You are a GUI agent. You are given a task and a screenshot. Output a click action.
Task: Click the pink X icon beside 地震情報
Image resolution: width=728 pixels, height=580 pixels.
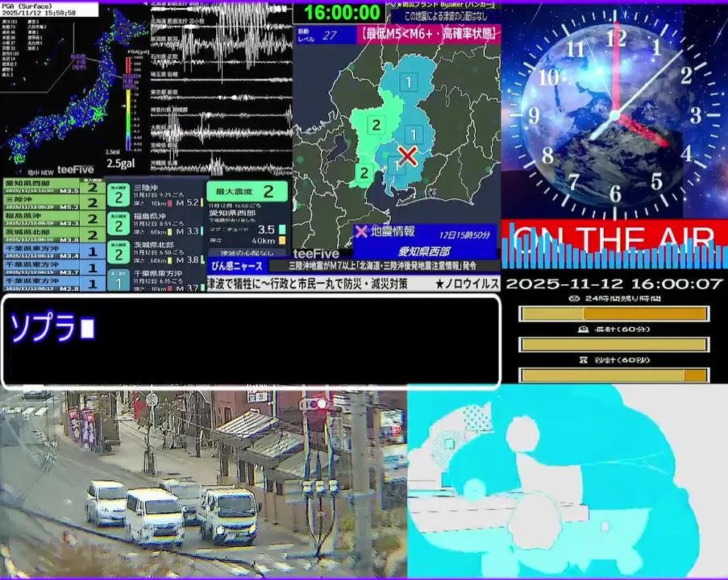360,231
